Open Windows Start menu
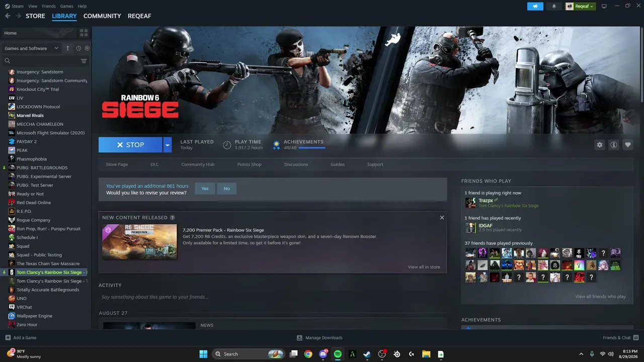 (x=203, y=354)
